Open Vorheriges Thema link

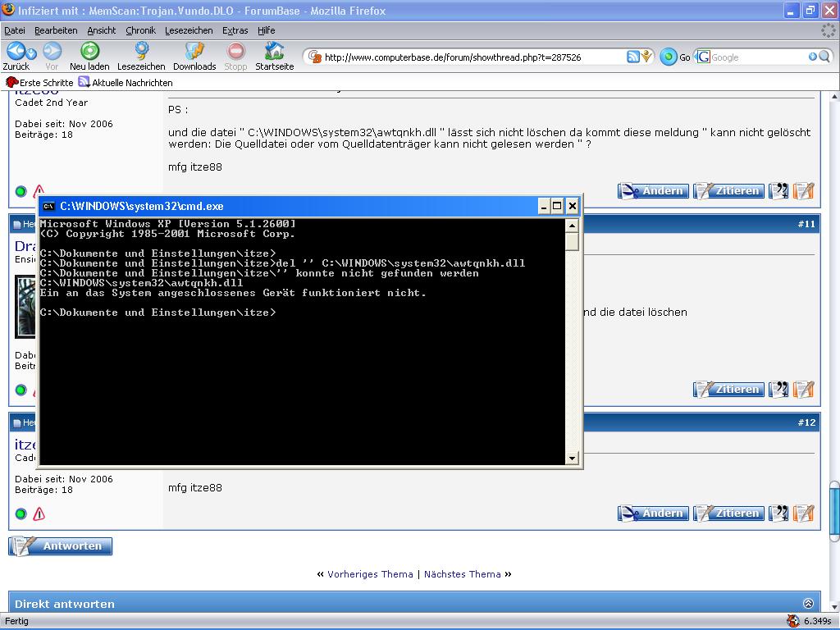pyautogui.click(x=370, y=574)
